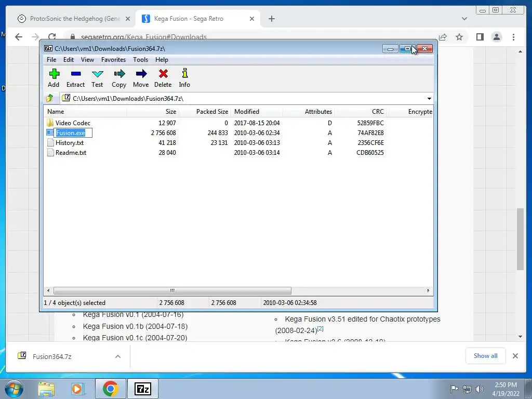Go up one folder level in 7-Zip
Viewport: 532px width, 399px height.
pos(49,98)
